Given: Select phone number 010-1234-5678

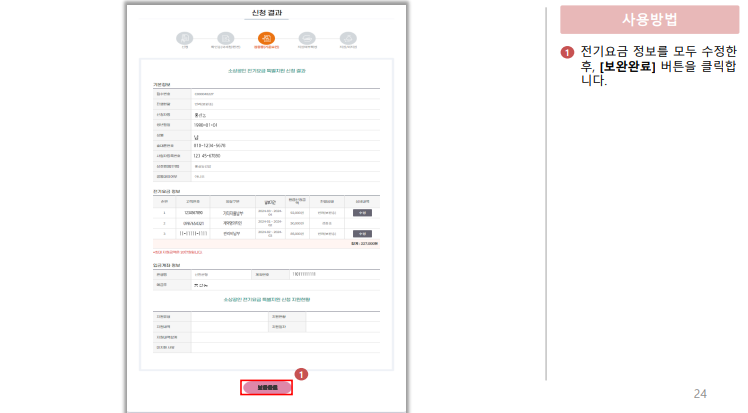Looking at the screenshot, I should [x=209, y=145].
